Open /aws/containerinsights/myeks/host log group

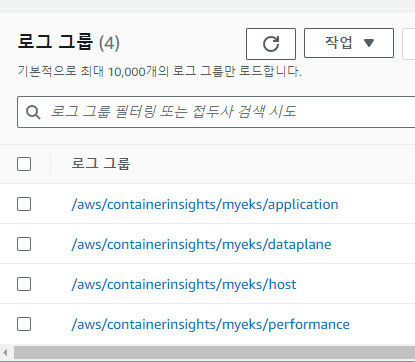coord(184,284)
